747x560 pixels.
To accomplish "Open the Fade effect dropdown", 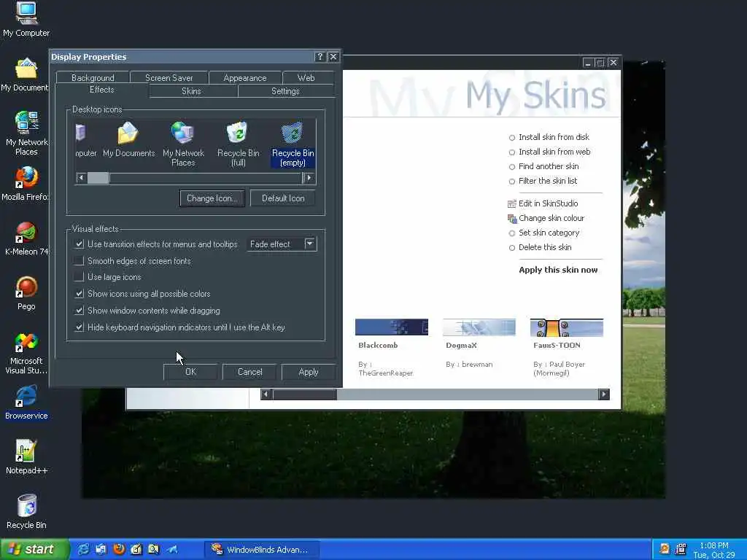I will 309,244.
